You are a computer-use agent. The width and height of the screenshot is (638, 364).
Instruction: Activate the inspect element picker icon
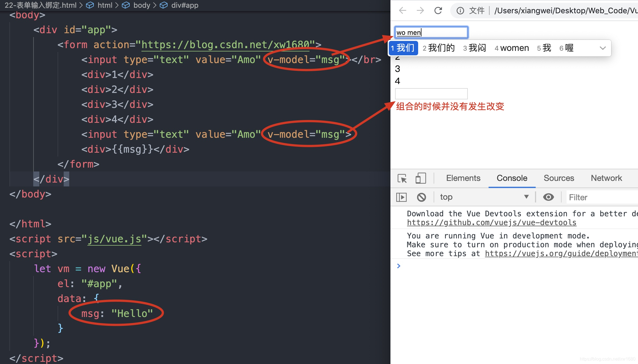point(402,178)
